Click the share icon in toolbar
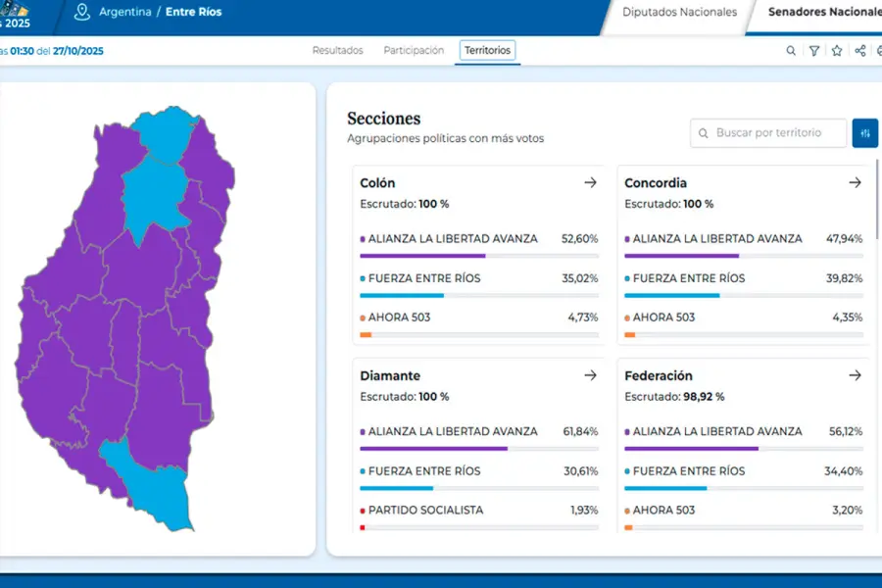 (859, 51)
